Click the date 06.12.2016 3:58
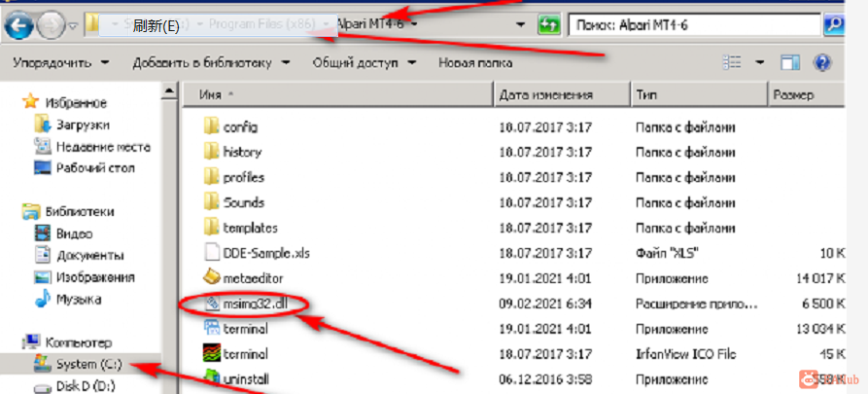Screen dimensions: 868x394 (x=545, y=379)
